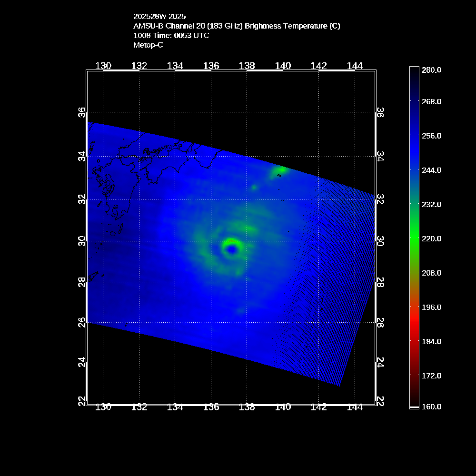The width and height of the screenshot is (476, 476).
Task: Click the green convective patch near 140E 33.5N
Action: tap(279, 171)
